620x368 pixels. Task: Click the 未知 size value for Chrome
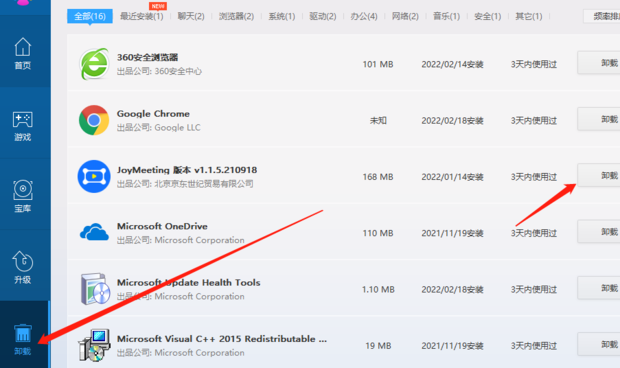[x=378, y=121]
